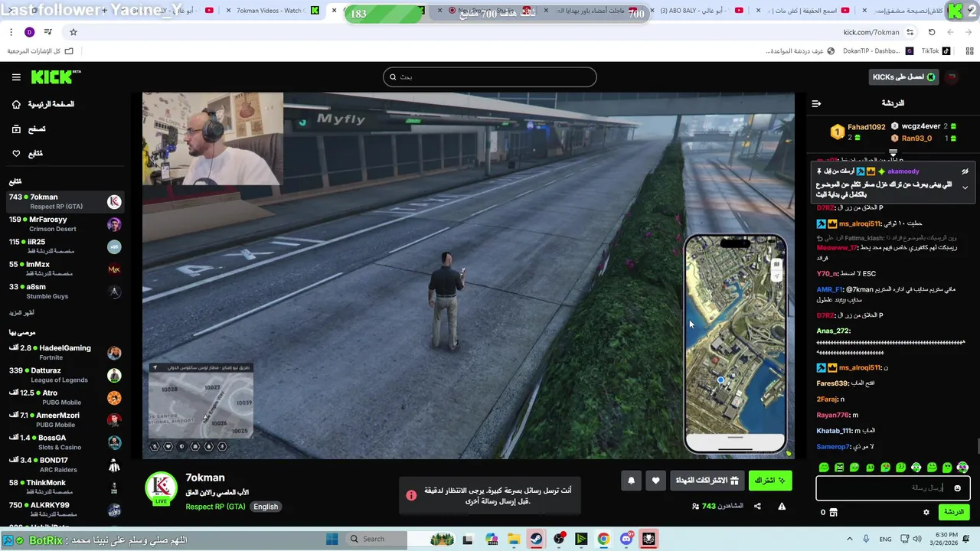Screen dimensions: 980x551
Task: Open ThinkMonk recommended channel
Action: pos(65,487)
